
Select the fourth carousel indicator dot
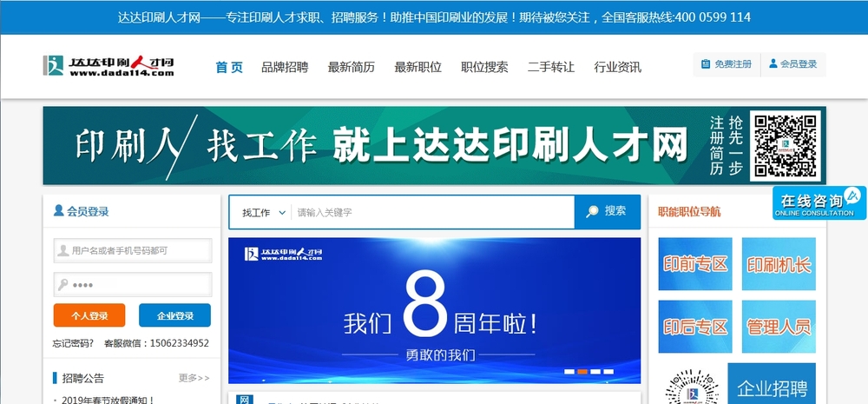click(x=608, y=371)
